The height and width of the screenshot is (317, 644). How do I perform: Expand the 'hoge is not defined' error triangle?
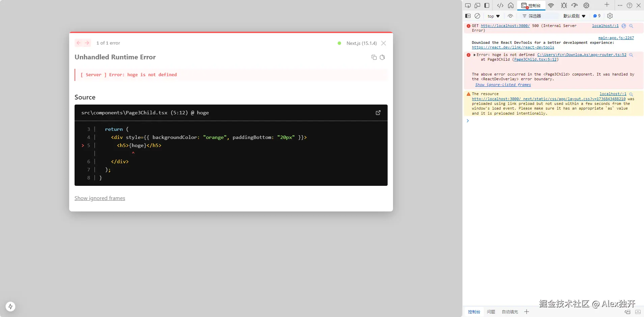click(475, 55)
